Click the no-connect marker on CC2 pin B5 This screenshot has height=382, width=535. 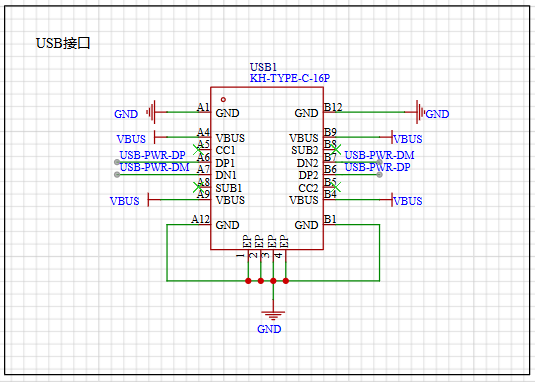coord(336,187)
